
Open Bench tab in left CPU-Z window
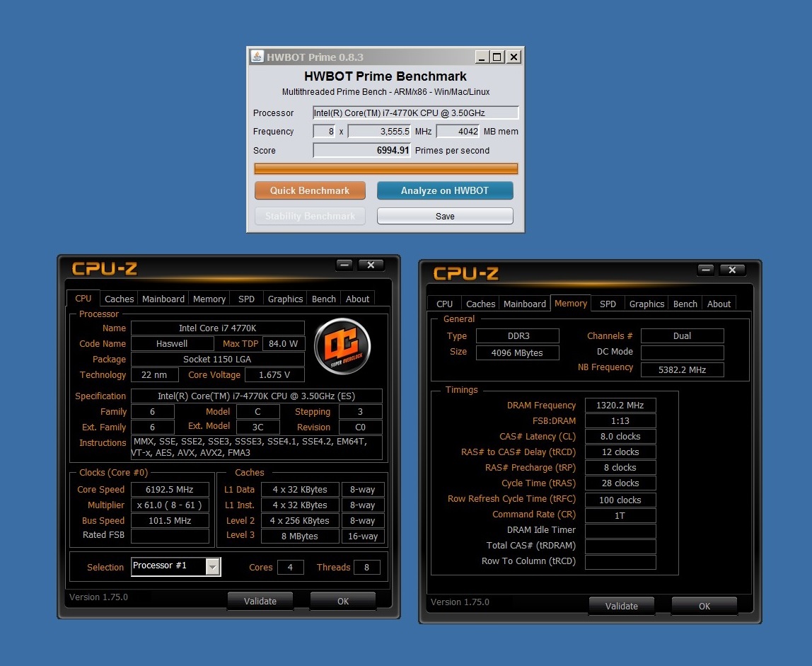coord(324,299)
